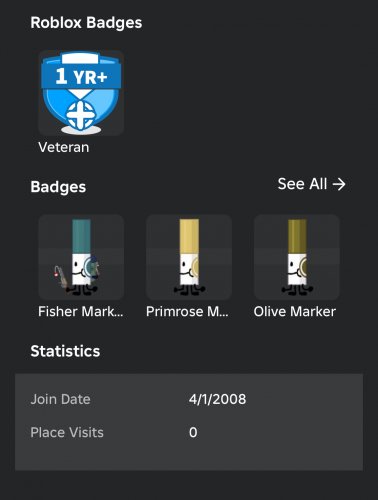Select the Olive Marker badge image
This screenshot has height=500, width=378.
[x=297, y=257]
